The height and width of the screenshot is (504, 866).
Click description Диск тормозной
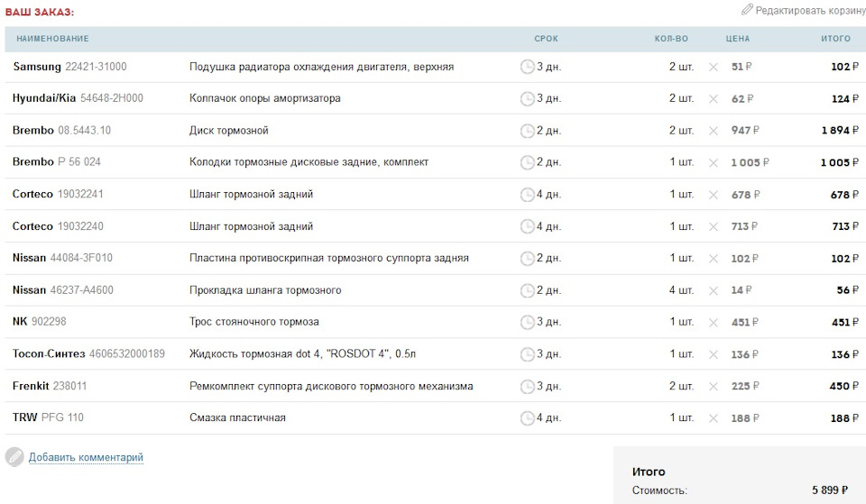pyautogui.click(x=228, y=130)
